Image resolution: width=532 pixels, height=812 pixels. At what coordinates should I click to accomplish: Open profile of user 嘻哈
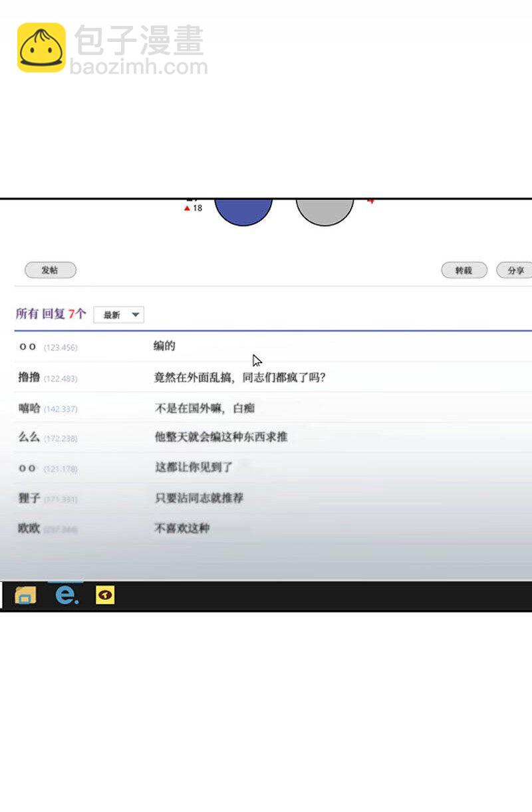tap(29, 408)
